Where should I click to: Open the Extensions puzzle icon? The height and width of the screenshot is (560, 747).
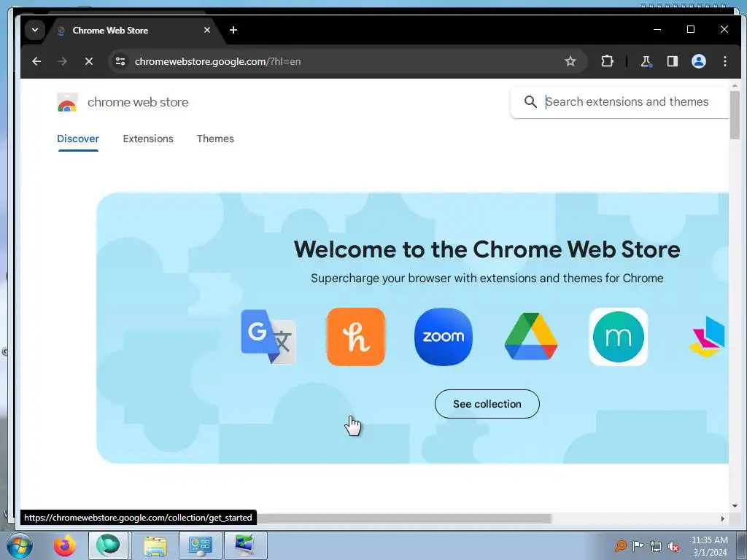click(607, 61)
